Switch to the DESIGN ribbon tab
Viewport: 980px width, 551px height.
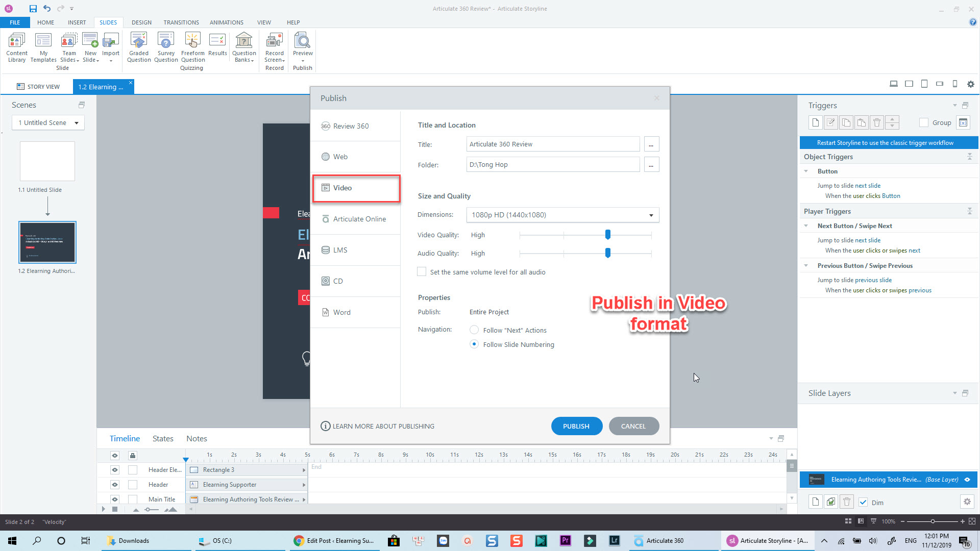(x=141, y=22)
